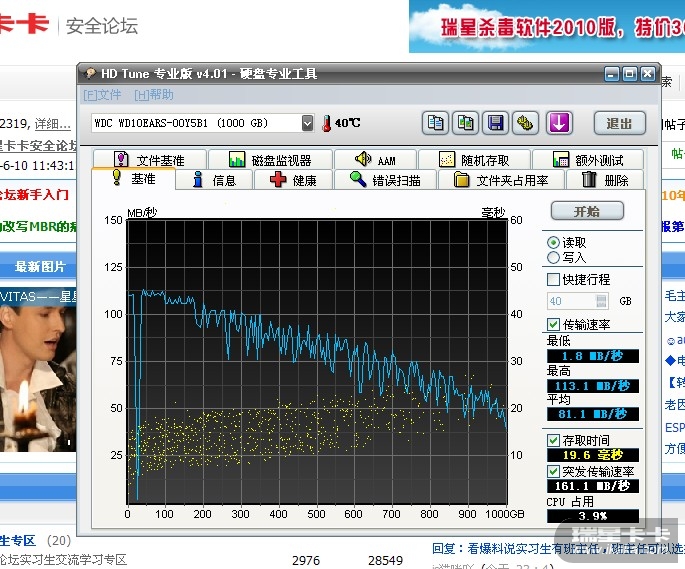The width and height of the screenshot is (685, 569).
Task: Click the save floppy disk icon
Action: pyautogui.click(x=495, y=123)
